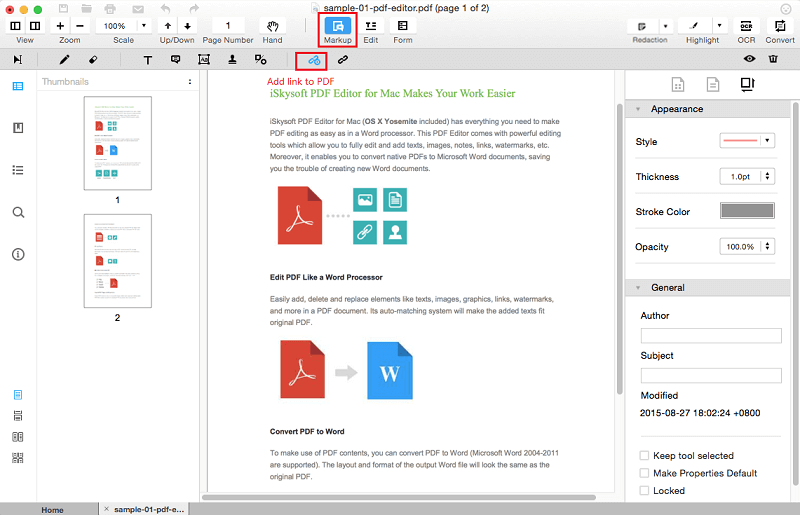Open the Redaction dropdown arrow

point(665,26)
